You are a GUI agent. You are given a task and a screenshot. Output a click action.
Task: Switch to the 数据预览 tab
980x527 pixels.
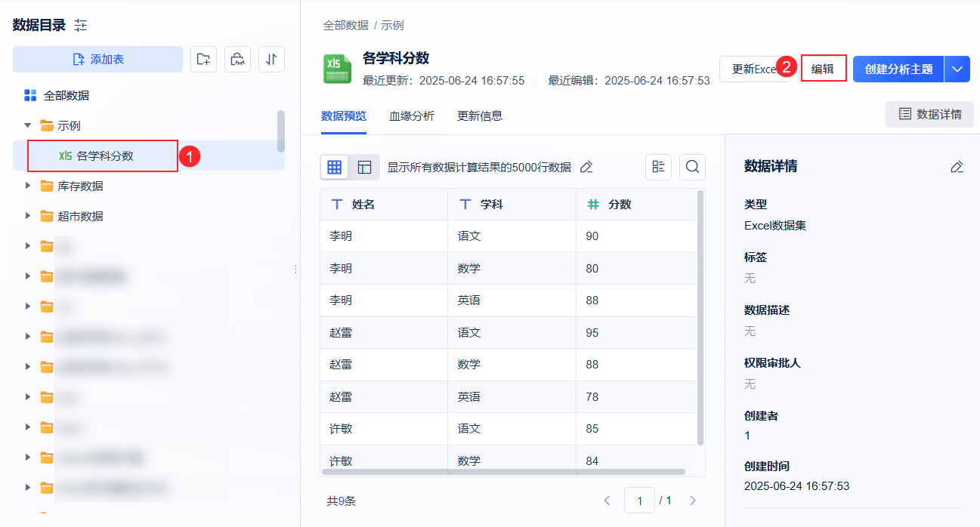(x=344, y=116)
